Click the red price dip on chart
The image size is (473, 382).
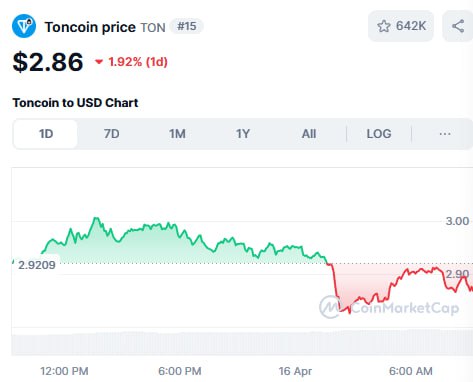pos(349,312)
